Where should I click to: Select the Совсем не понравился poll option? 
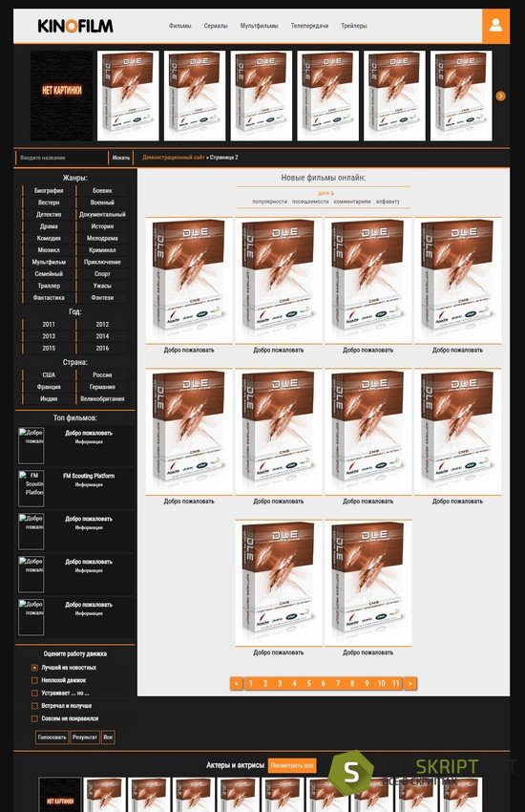(x=34, y=718)
